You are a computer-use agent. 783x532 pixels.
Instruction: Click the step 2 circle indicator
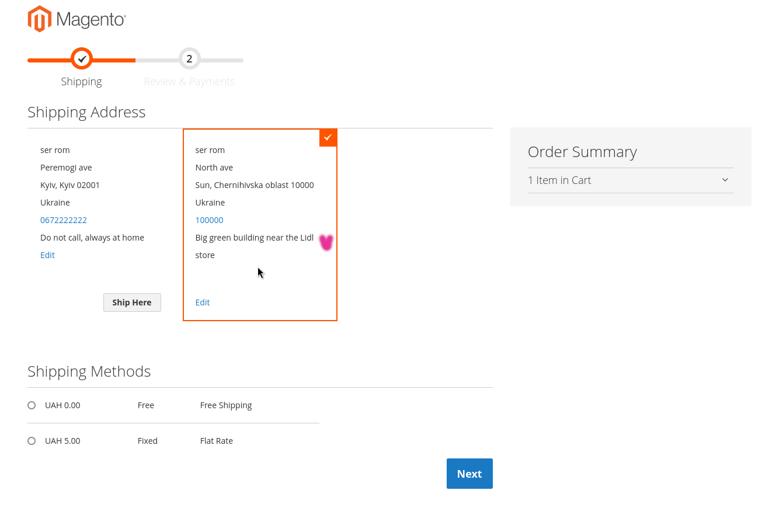[189, 59]
